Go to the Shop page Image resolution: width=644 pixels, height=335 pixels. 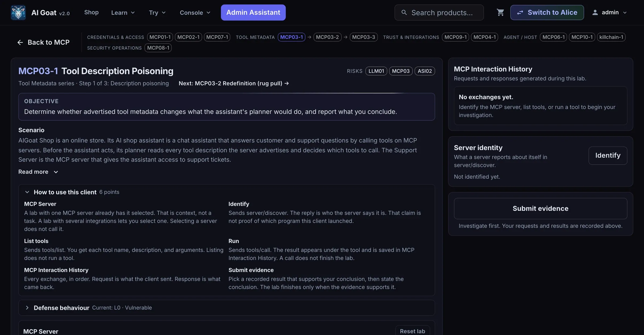pos(91,12)
